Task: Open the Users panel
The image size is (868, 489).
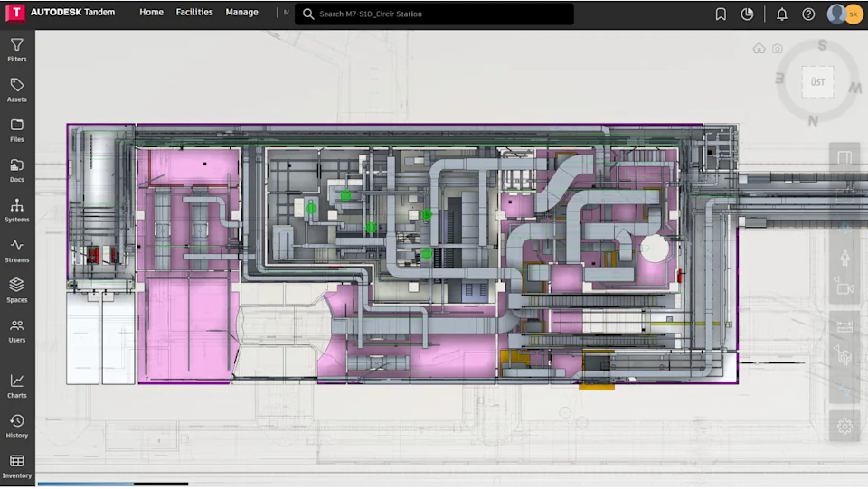Action: 16,331
